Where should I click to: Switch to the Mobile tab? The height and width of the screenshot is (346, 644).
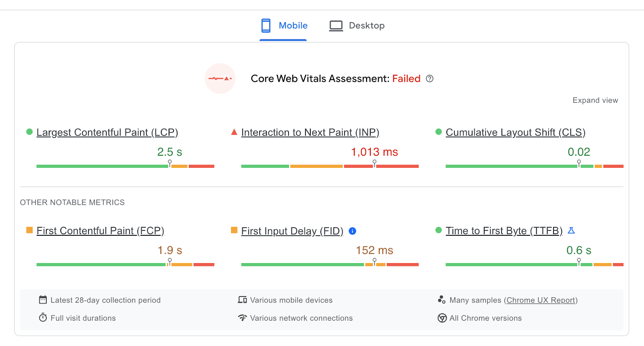(283, 26)
